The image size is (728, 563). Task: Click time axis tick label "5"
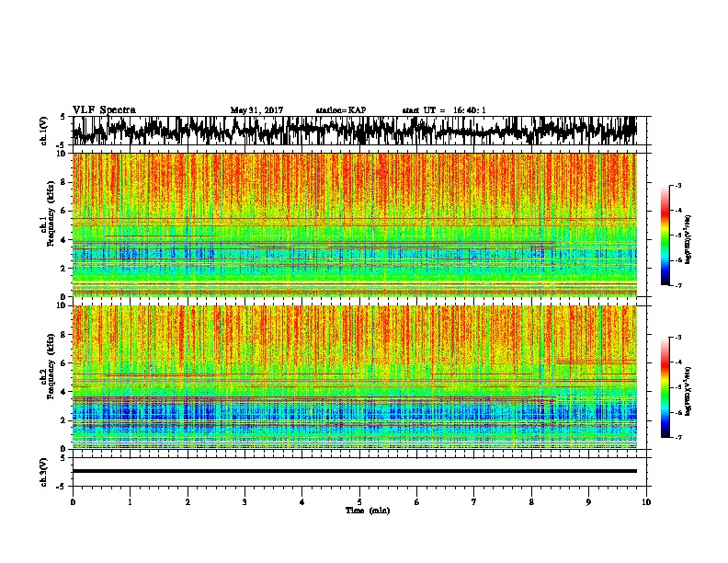click(x=359, y=502)
